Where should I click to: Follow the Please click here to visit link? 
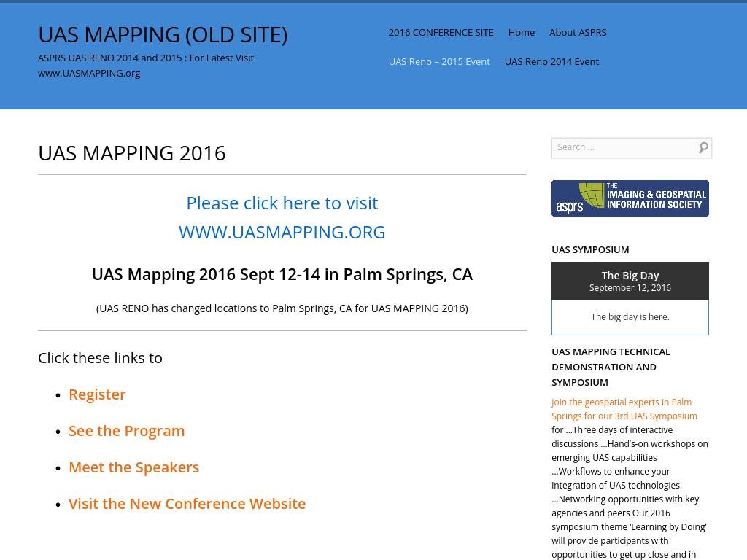282,203
